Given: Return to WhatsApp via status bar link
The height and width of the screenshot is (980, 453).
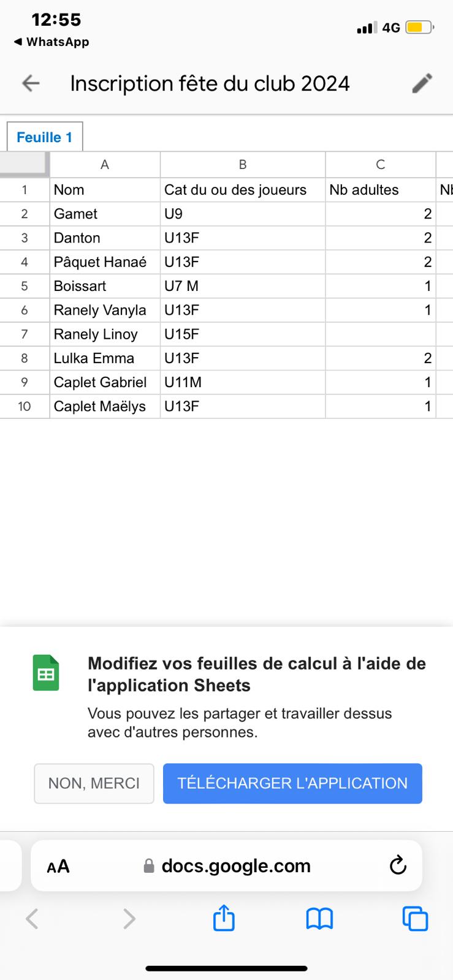Looking at the screenshot, I should click(x=51, y=42).
